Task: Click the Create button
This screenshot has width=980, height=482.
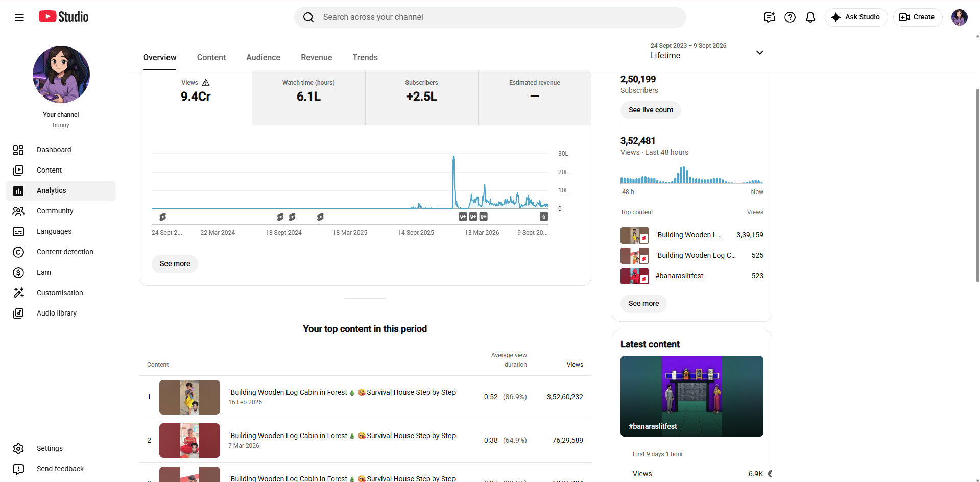Action: [917, 17]
